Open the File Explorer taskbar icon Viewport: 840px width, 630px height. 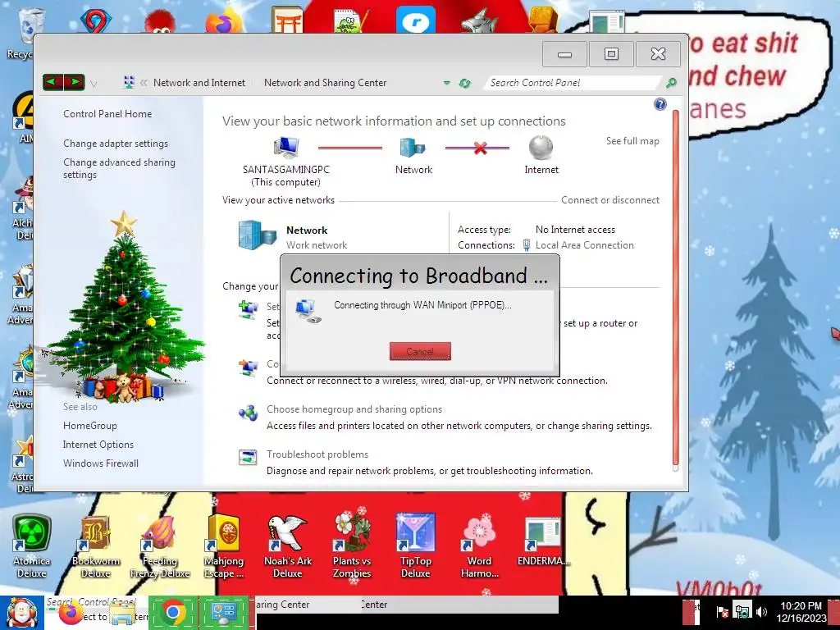point(123,614)
